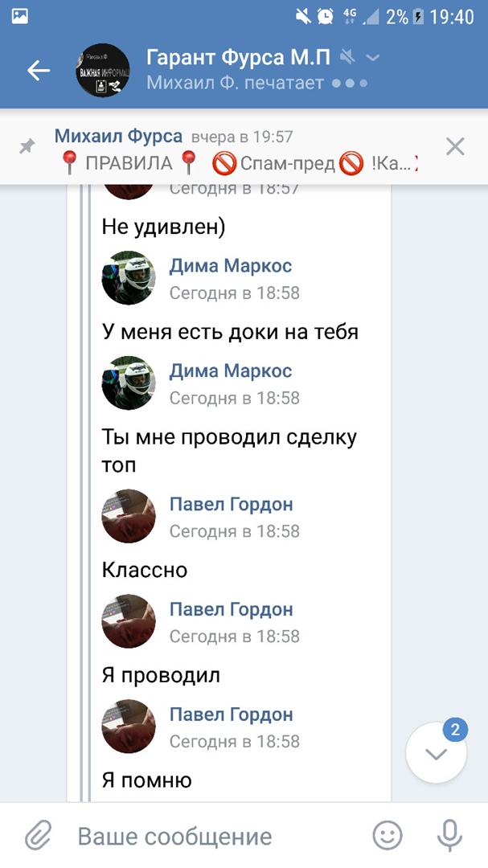Select message Ты мне проводил сделку топ
This screenshot has width=488, height=868.
(x=229, y=451)
